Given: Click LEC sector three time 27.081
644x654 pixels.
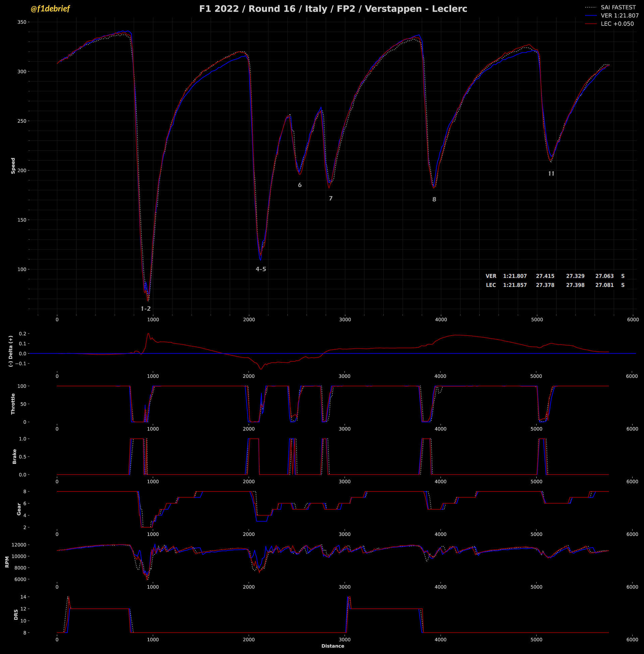Looking at the screenshot, I should pyautogui.click(x=604, y=285).
